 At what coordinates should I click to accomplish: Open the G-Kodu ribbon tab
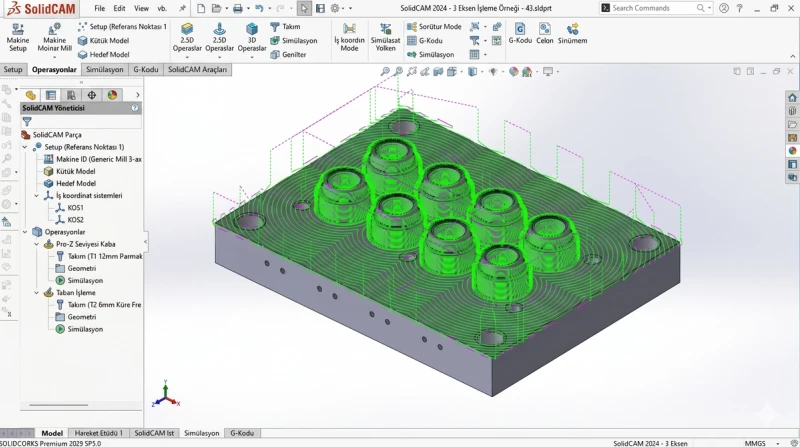coord(146,69)
